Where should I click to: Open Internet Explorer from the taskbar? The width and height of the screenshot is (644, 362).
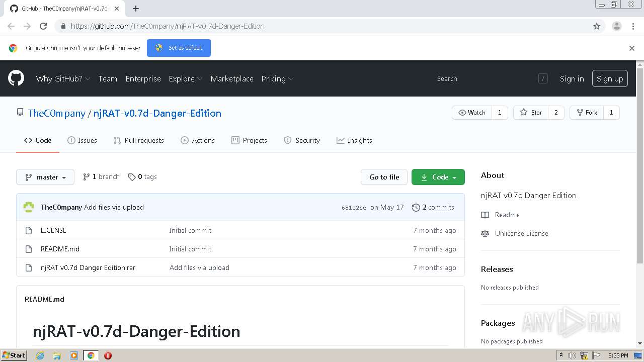40,355
